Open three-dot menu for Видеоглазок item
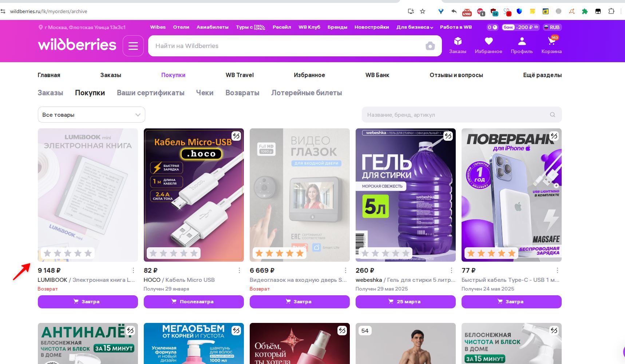Screen dimensions: 625x364 [345, 270]
